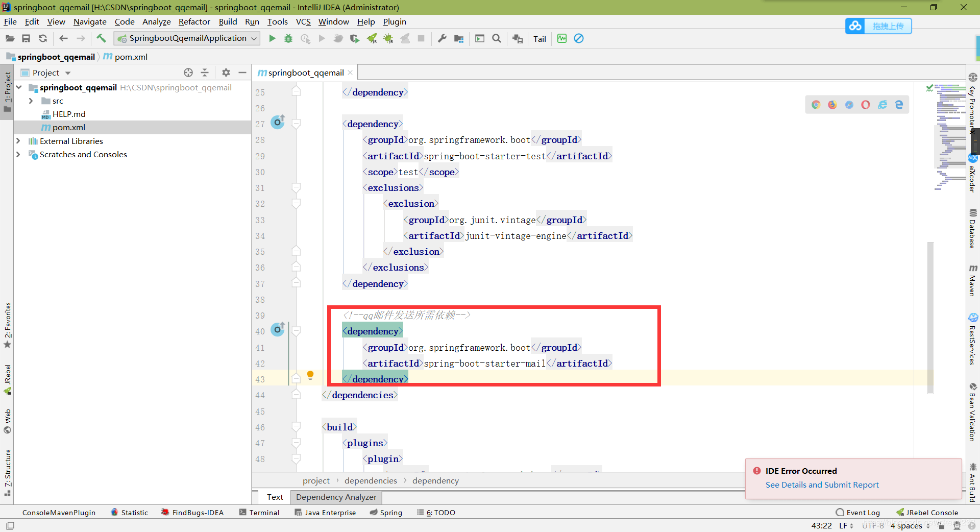Open the run configuration dropdown
Viewport: 980px width, 532px height.
coord(187,38)
